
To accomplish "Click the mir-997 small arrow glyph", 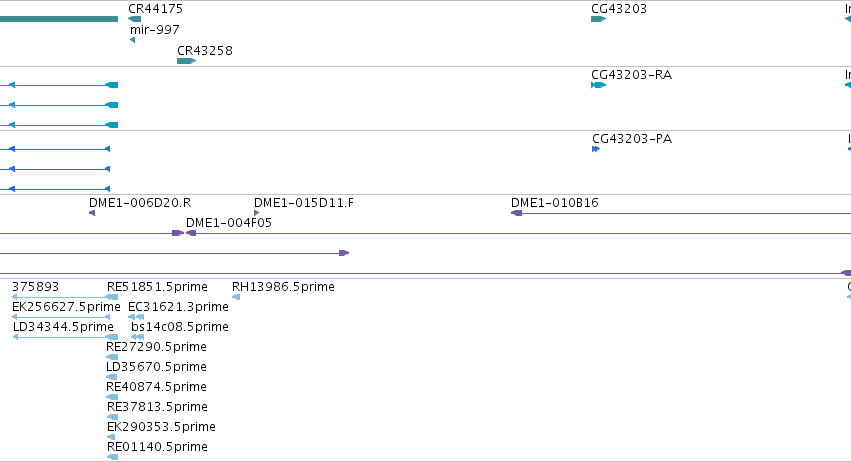I will click(x=132, y=40).
